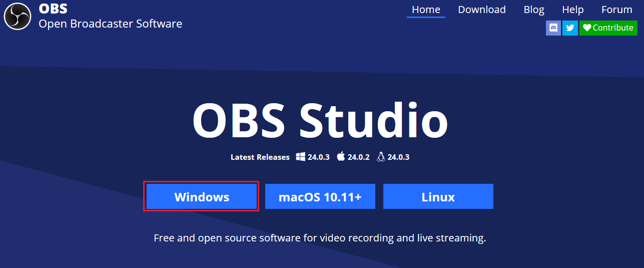Go to the Home nav item
This screenshot has width=644, height=268.
tap(426, 10)
